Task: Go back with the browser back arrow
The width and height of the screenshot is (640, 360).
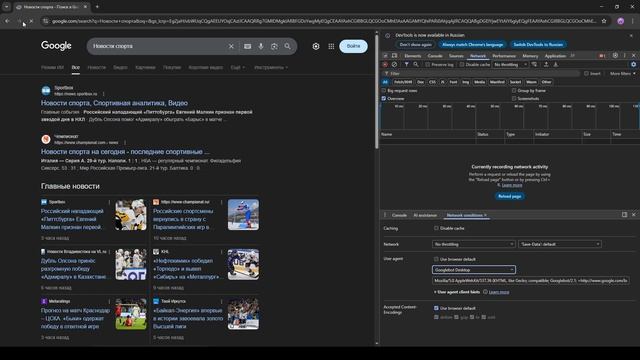Action: (x=8, y=21)
